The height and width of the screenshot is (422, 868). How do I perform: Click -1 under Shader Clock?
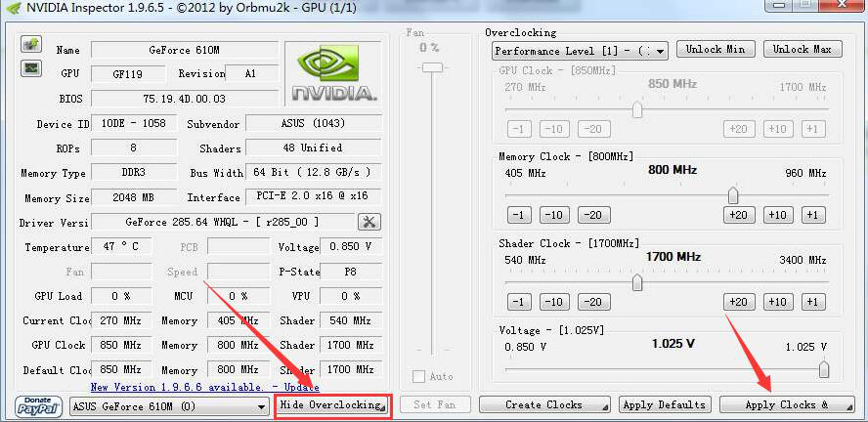coord(519,302)
